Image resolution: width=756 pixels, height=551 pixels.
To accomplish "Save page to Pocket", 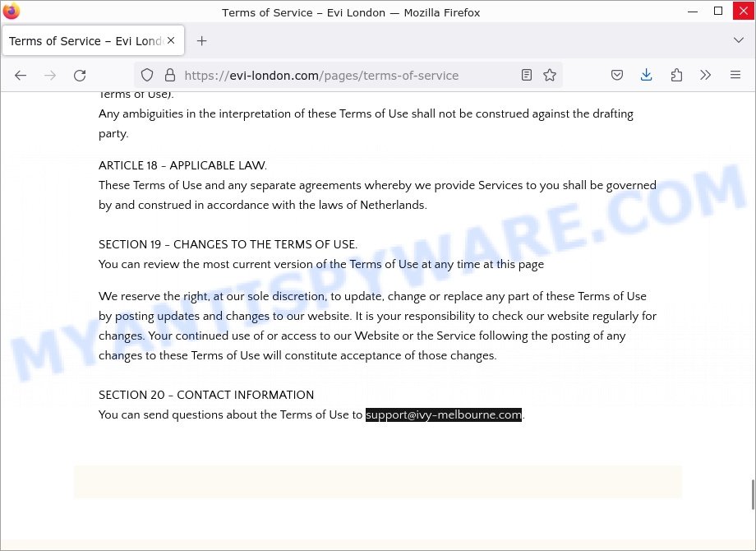I will click(616, 75).
